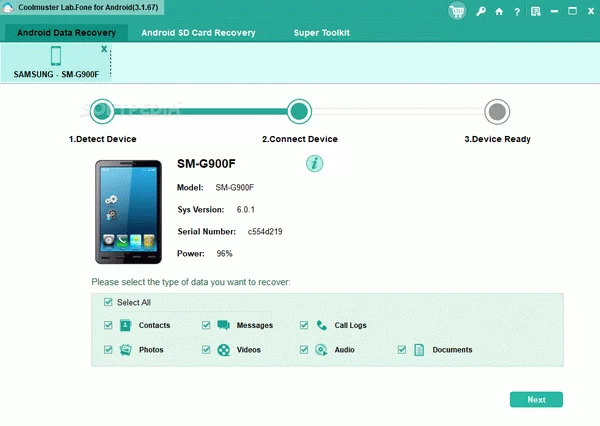Toggle the Photos checkbox
600x426 pixels.
[108, 350]
